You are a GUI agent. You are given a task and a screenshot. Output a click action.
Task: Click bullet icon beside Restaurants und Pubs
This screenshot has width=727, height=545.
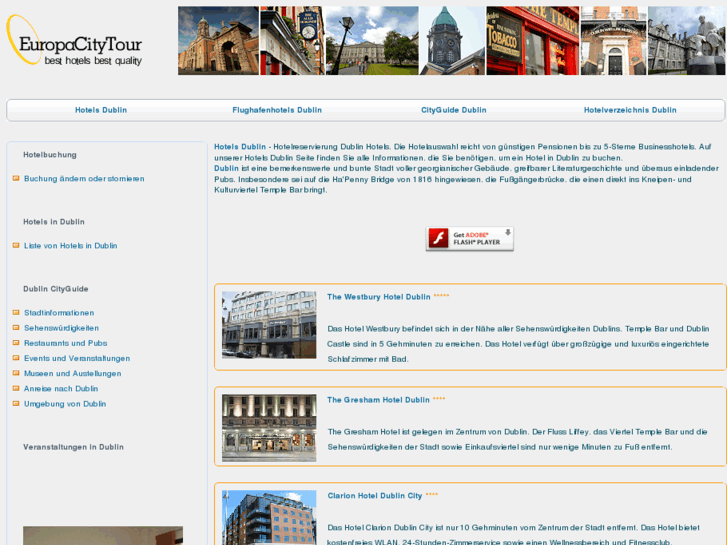pyautogui.click(x=16, y=343)
